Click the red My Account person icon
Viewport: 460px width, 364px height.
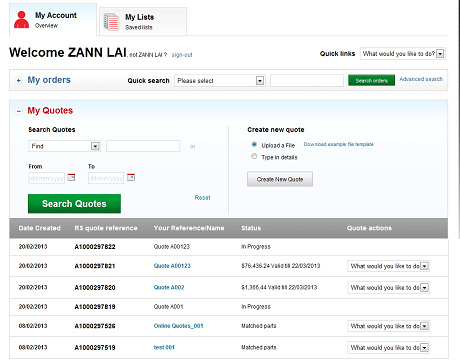[21, 20]
